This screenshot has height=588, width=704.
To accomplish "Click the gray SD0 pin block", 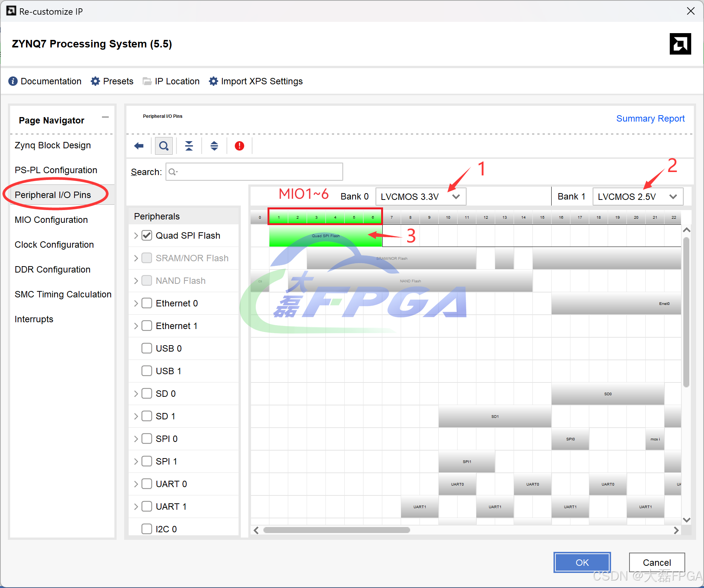I will click(608, 394).
